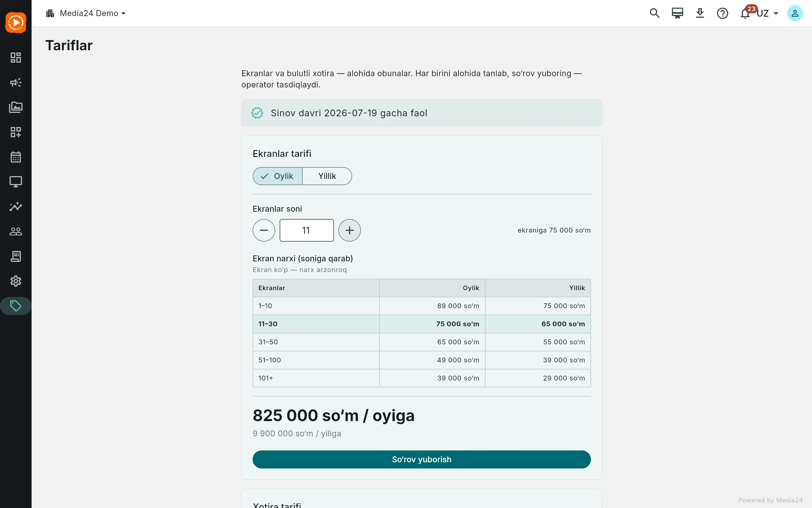Viewport: 812px width, 508px height.
Task: Click the 49 000 so'm monthly price
Action: coord(458,360)
